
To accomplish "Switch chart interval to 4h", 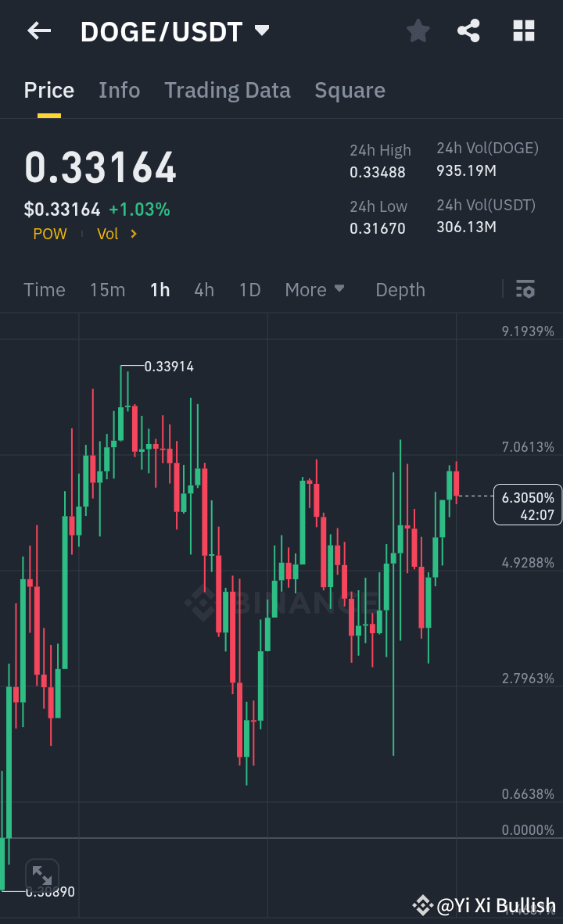I will click(x=203, y=289).
